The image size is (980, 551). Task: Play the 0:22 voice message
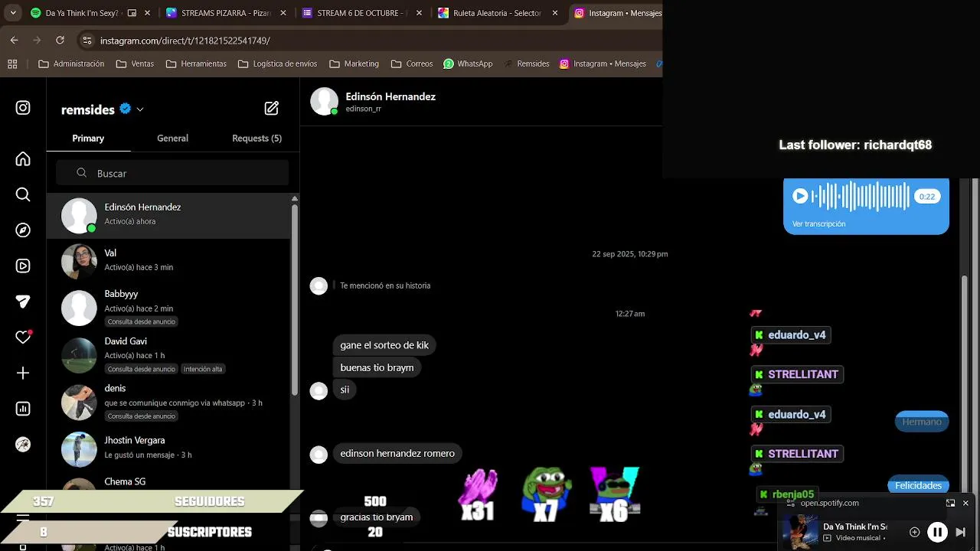tap(800, 196)
